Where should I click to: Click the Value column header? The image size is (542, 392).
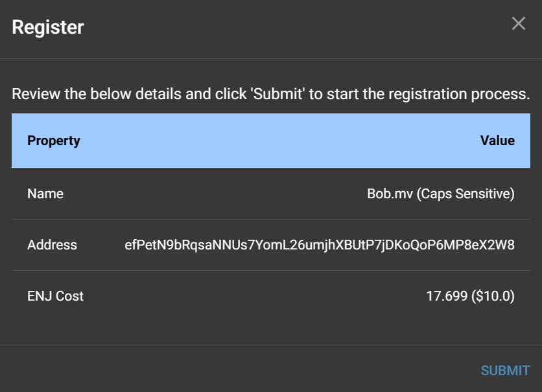click(497, 141)
